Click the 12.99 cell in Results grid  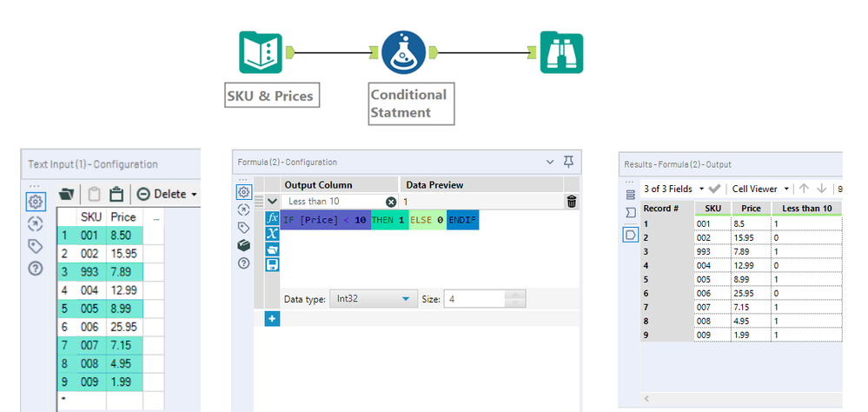coord(752,265)
